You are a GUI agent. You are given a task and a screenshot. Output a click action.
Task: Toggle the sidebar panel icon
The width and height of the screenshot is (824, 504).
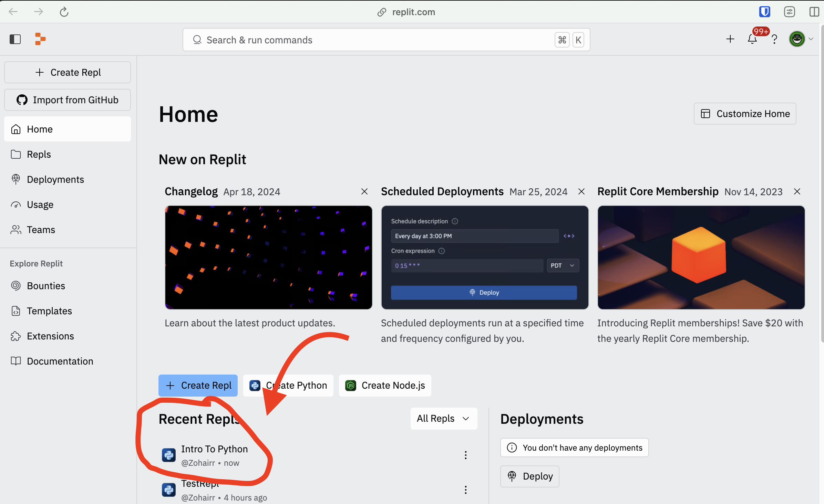pyautogui.click(x=15, y=40)
